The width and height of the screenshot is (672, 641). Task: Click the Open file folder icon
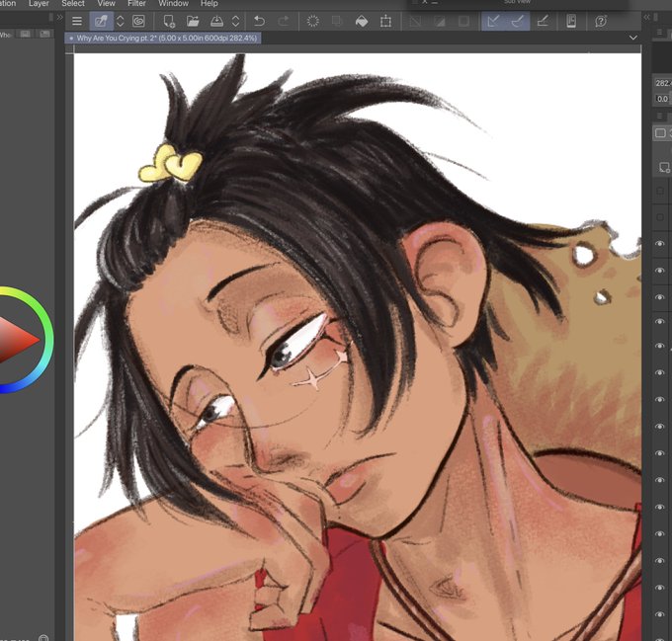(193, 21)
